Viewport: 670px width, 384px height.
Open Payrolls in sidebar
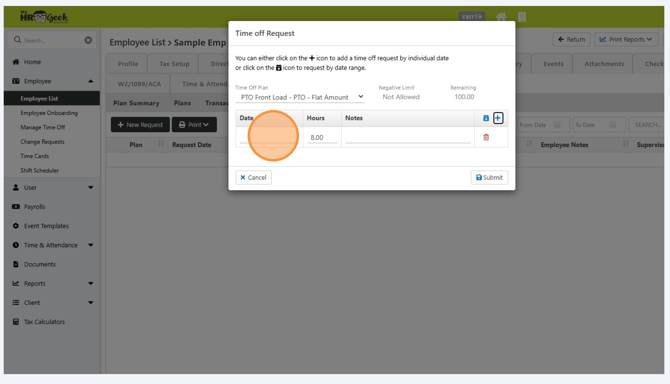coord(35,207)
